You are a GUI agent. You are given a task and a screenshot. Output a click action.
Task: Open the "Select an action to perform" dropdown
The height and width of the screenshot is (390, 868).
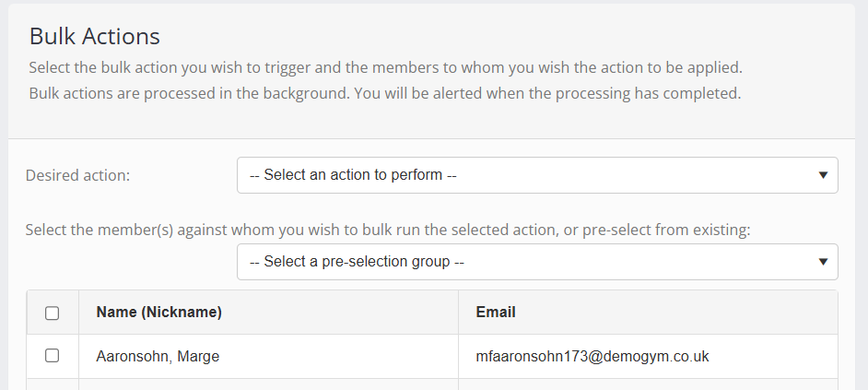point(536,175)
